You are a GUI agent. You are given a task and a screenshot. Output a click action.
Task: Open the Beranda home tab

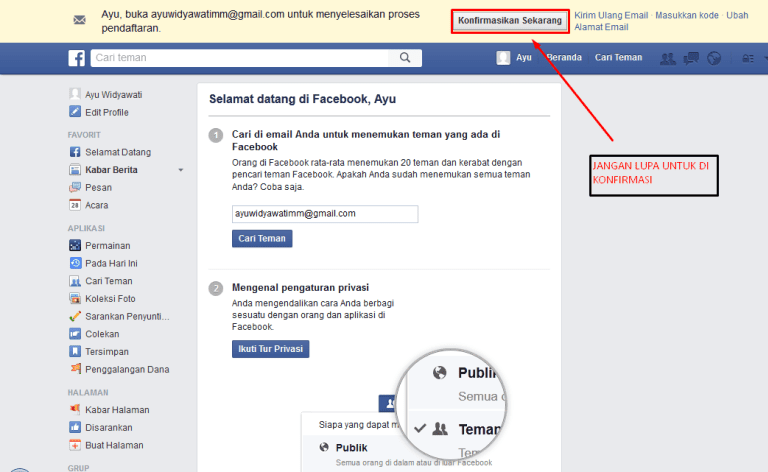point(564,57)
